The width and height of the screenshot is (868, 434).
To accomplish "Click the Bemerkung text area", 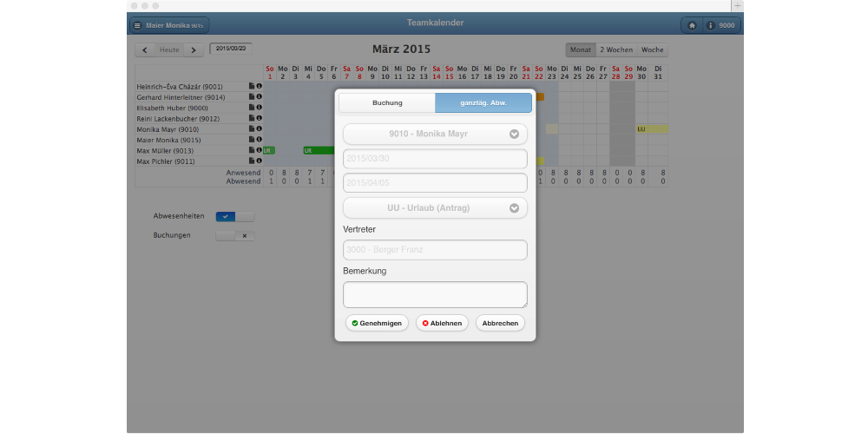I will [435, 294].
